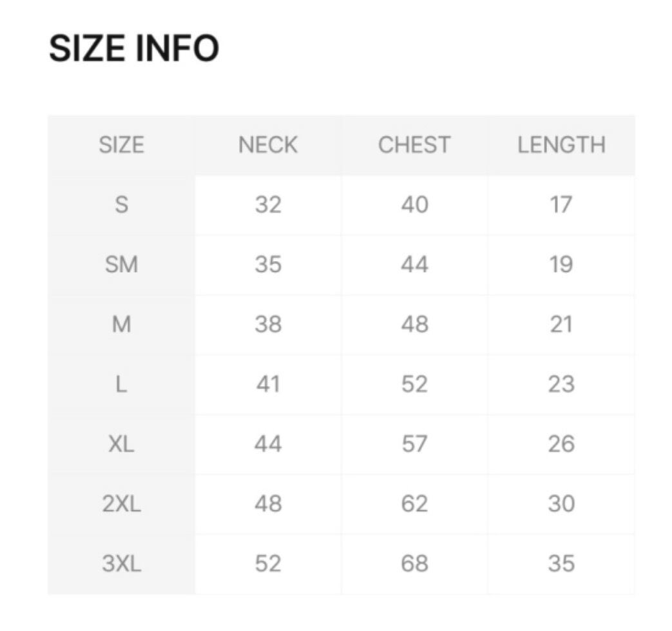
Task: Click the NECK column header
Action: point(267,145)
